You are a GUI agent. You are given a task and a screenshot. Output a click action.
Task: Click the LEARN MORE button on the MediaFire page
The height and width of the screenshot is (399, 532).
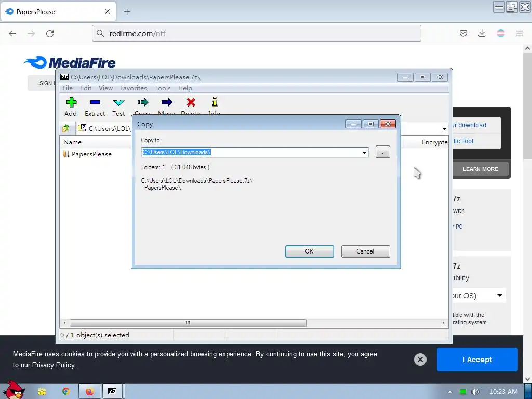click(x=481, y=169)
